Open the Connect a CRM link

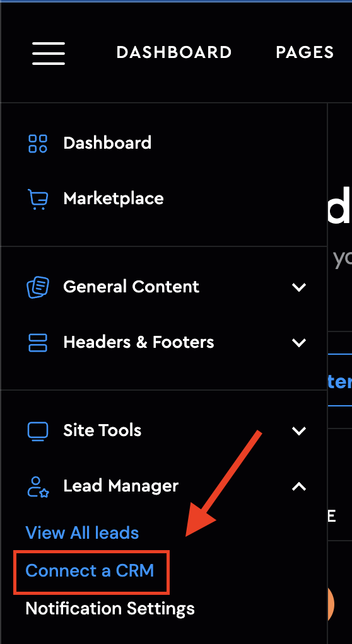pyautogui.click(x=90, y=571)
